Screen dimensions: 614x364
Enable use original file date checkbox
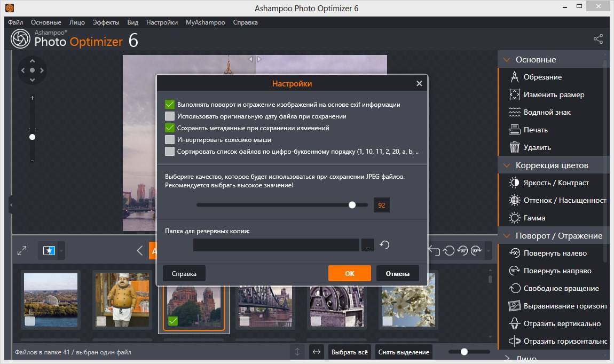coord(170,116)
